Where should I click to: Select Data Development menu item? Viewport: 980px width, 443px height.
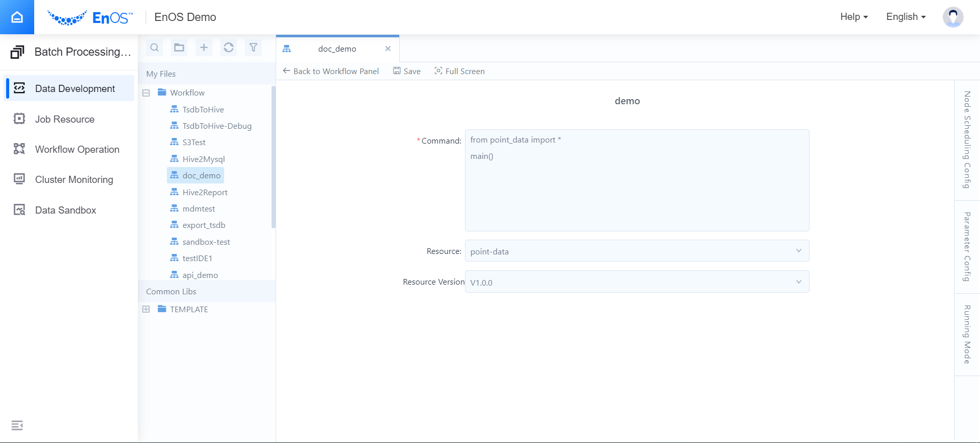[69, 88]
